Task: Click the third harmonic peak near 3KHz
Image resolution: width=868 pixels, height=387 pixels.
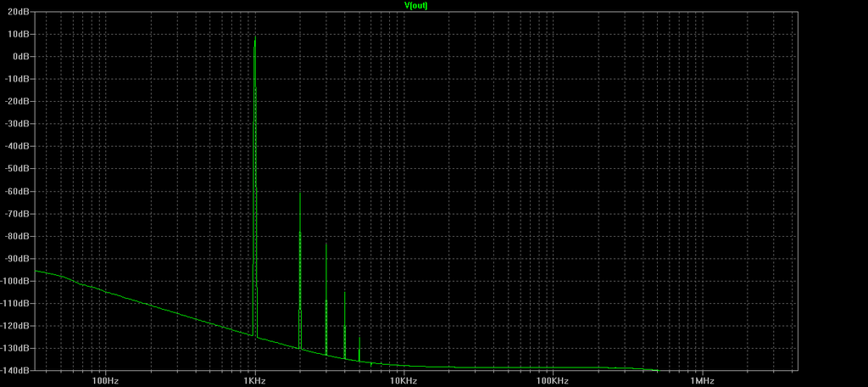Action: (326, 300)
